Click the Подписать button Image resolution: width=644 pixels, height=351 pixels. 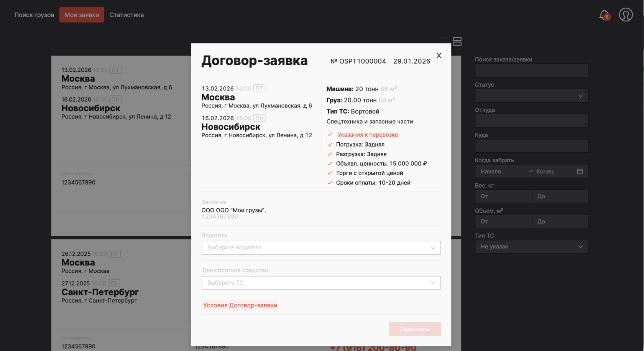[x=414, y=329]
